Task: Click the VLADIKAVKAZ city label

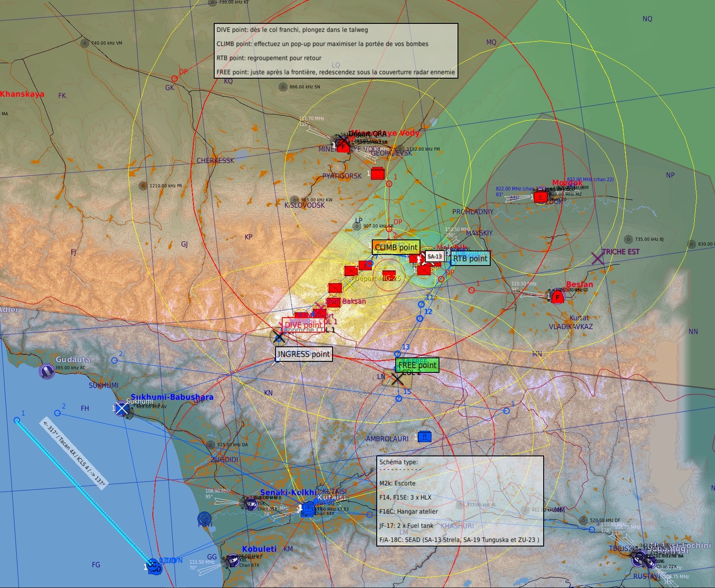Action: (x=571, y=326)
